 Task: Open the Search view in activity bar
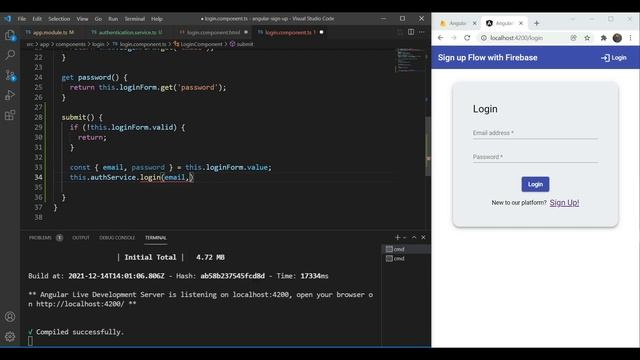(10, 55)
